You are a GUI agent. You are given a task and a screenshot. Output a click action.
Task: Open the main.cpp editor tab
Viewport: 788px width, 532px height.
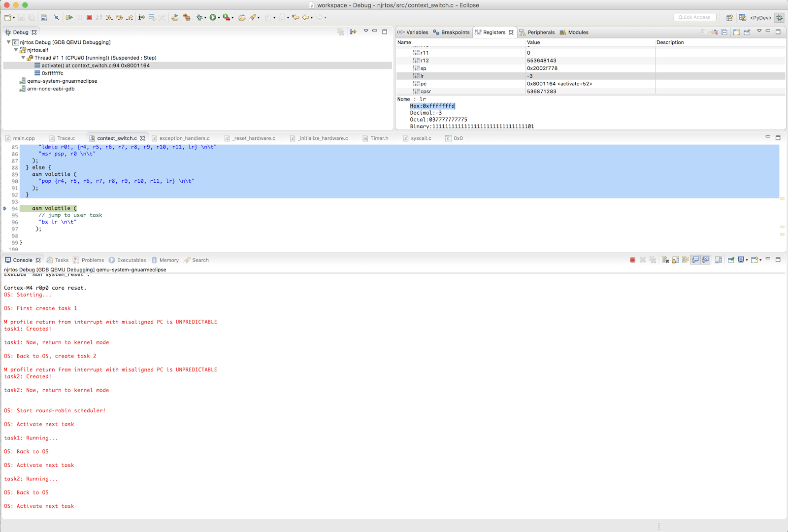click(x=24, y=138)
